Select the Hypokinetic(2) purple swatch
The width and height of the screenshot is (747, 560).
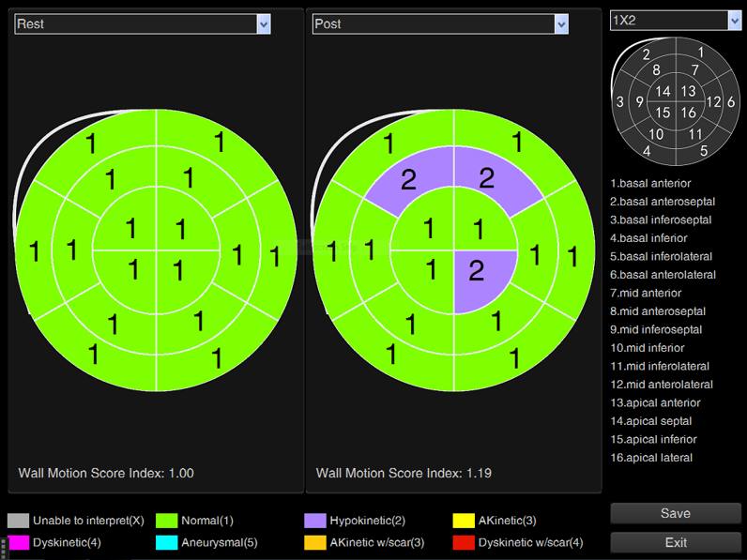tap(314, 521)
